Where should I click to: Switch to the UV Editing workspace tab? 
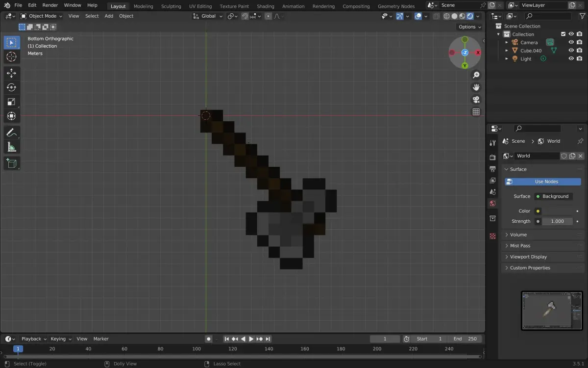(x=200, y=6)
